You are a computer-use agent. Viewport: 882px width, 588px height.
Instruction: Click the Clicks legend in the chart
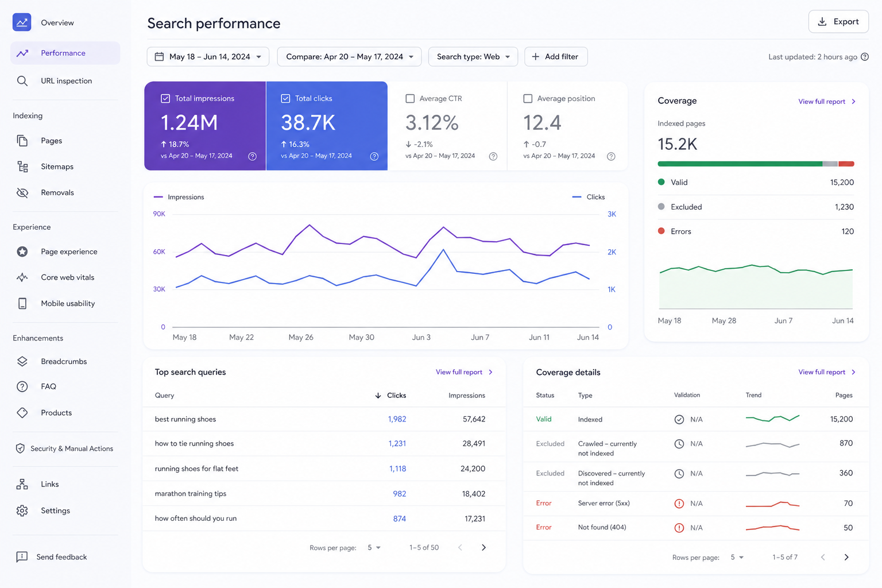tap(589, 197)
